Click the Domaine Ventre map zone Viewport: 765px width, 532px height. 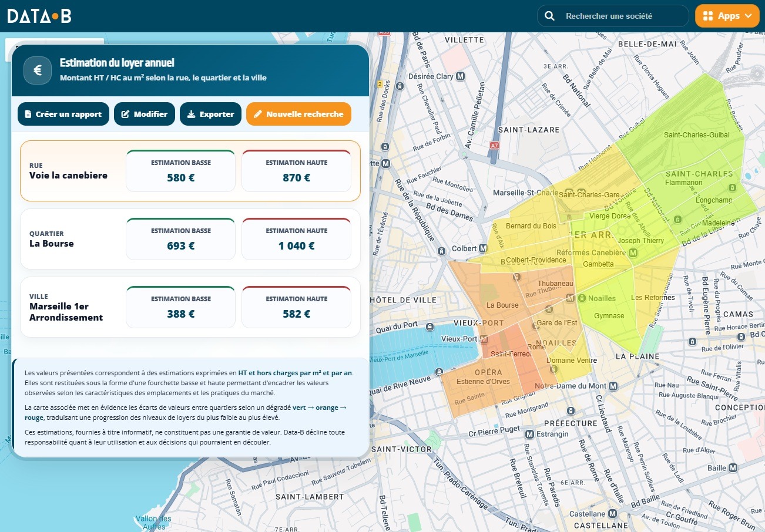click(x=572, y=361)
